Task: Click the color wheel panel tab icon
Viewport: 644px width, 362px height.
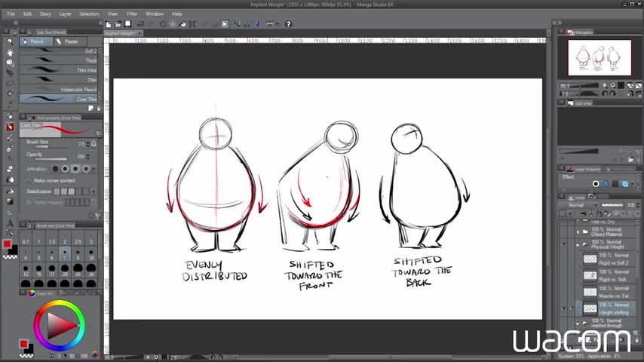Action: click(x=32, y=293)
